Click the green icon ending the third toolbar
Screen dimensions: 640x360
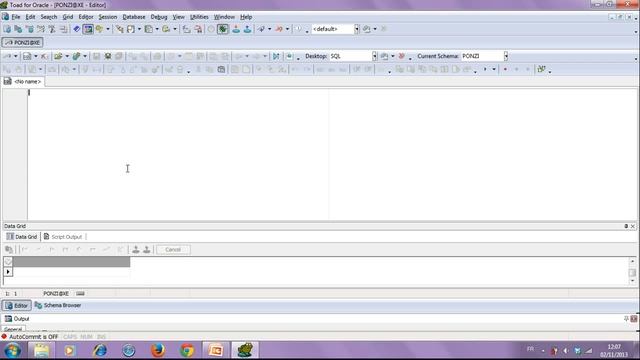(x=542, y=69)
